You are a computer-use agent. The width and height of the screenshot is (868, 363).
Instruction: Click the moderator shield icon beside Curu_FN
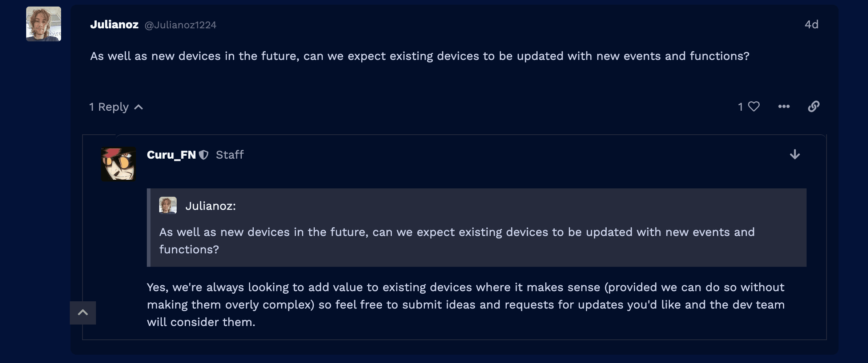point(204,155)
